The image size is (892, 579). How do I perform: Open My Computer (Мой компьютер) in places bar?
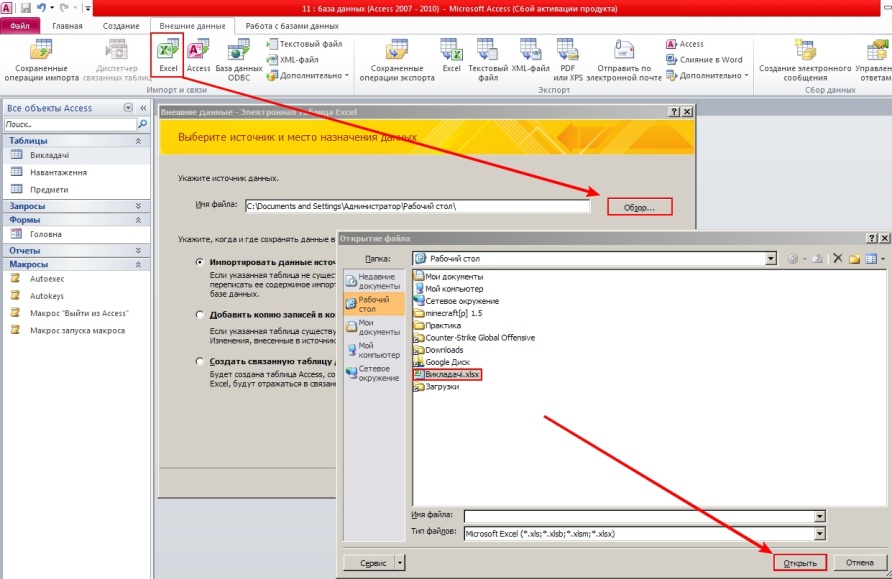point(374,350)
